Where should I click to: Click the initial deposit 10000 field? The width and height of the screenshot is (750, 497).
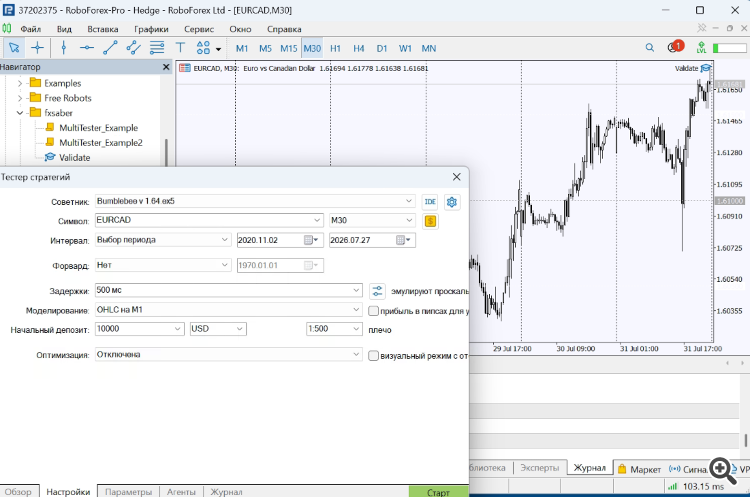tap(139, 329)
